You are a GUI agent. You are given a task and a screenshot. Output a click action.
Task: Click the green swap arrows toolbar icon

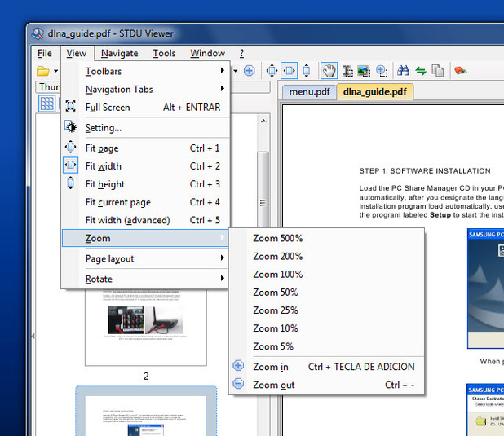(x=420, y=71)
